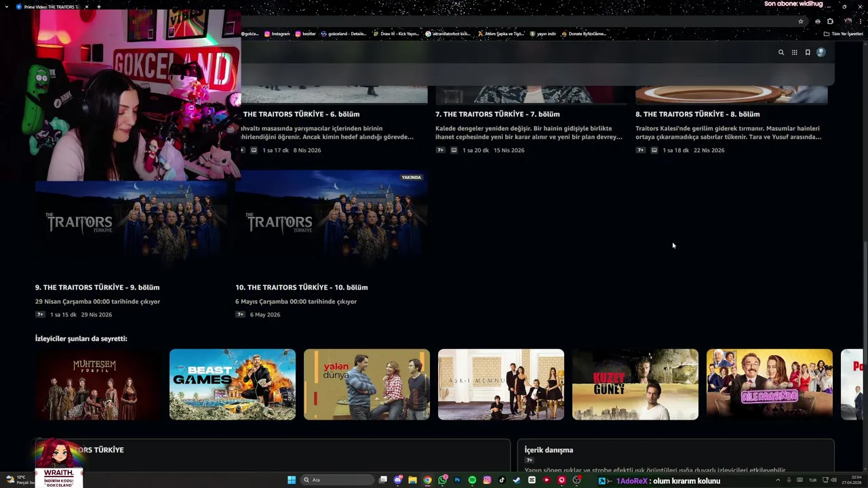Click the microphone tray icon
Image resolution: width=868 pixels, height=488 pixels.
[x=789, y=480]
